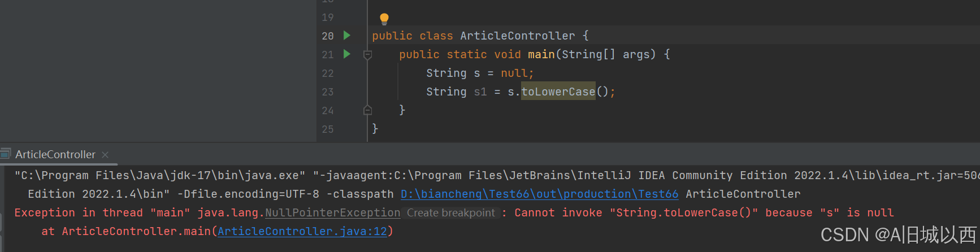Click the run console icon beside ArticleController tab
Image resolution: width=980 pixels, height=252 pixels.
6,154
